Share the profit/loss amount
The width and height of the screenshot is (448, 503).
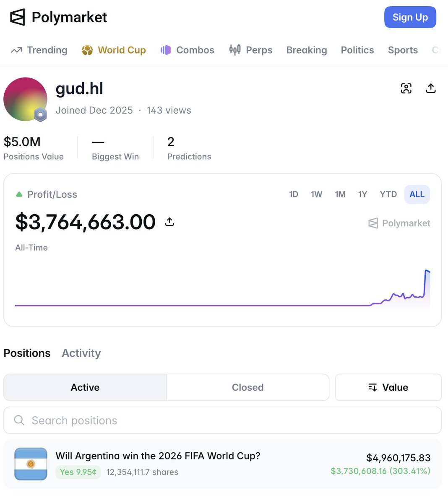pos(169,222)
